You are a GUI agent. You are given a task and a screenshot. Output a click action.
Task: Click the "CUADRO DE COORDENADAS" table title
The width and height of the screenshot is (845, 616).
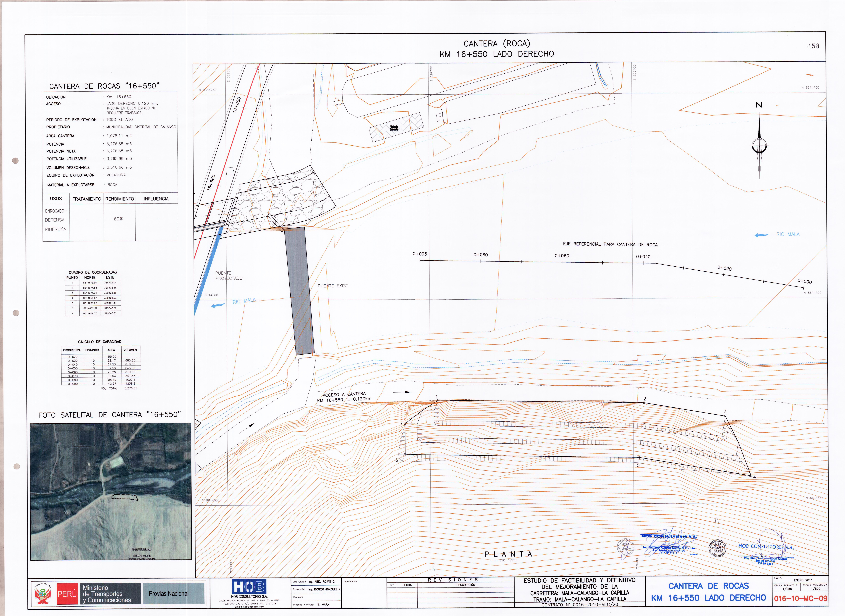[93, 273]
